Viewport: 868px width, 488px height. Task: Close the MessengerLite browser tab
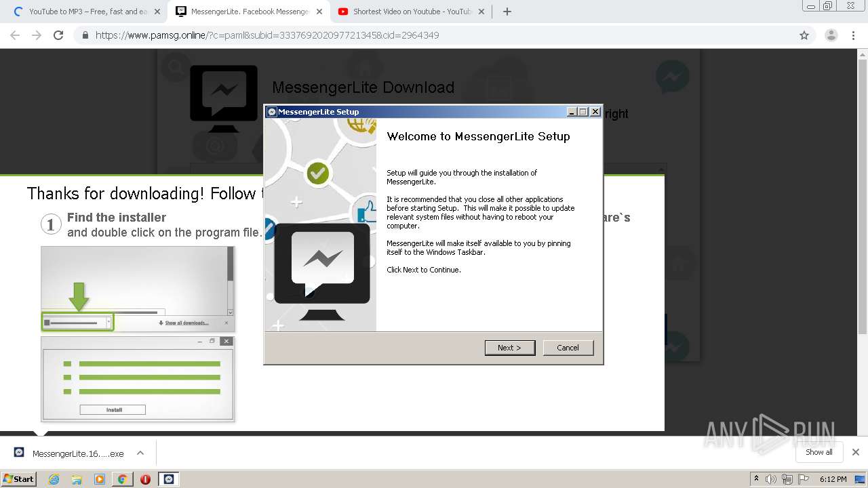tap(319, 12)
